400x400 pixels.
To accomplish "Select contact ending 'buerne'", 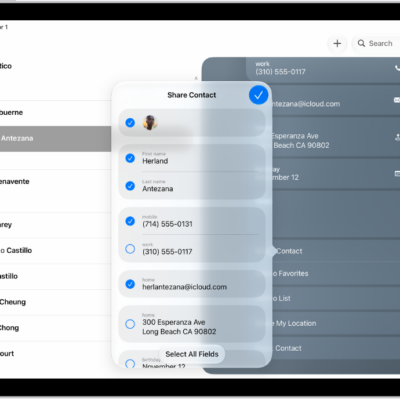I will [x=55, y=113].
